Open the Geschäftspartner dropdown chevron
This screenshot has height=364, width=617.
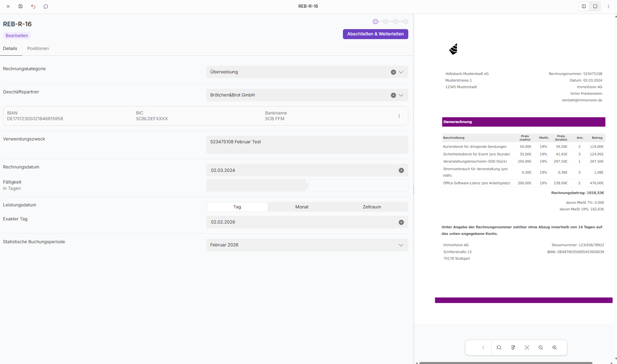401,95
